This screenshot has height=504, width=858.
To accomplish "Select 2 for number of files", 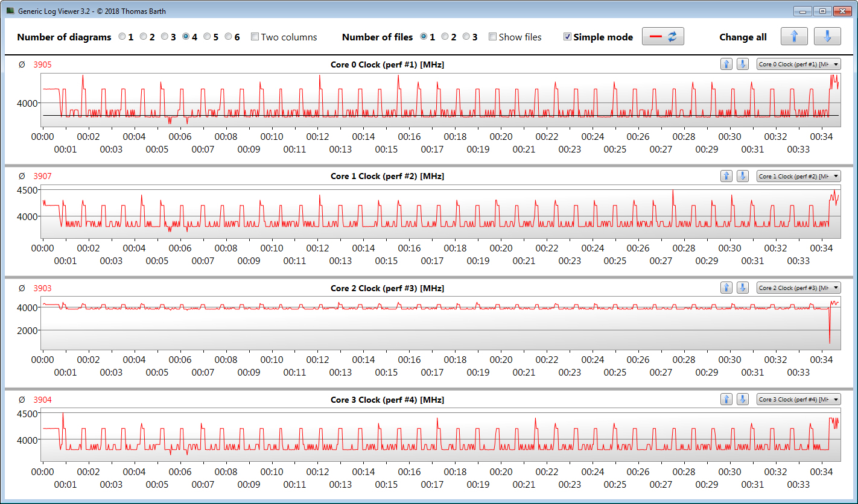I will (445, 37).
